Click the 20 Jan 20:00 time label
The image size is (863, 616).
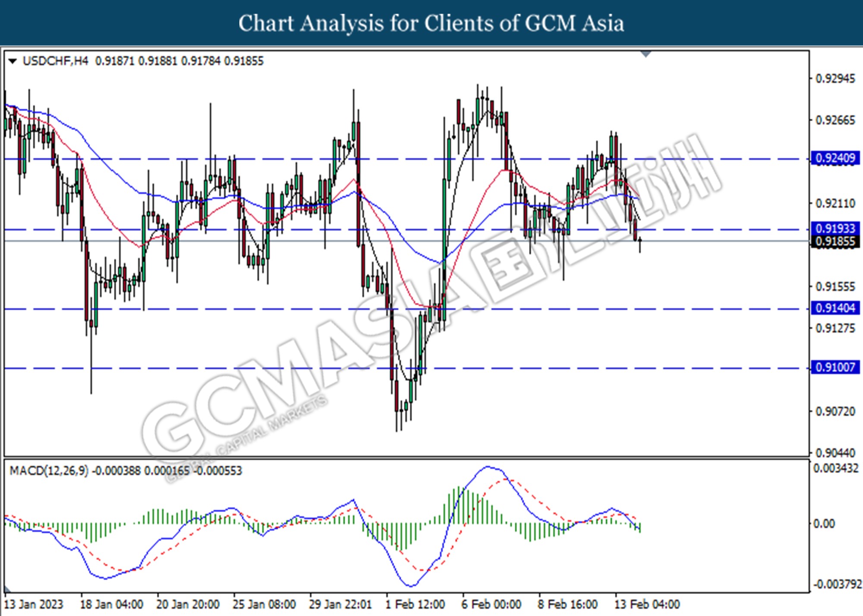188,604
